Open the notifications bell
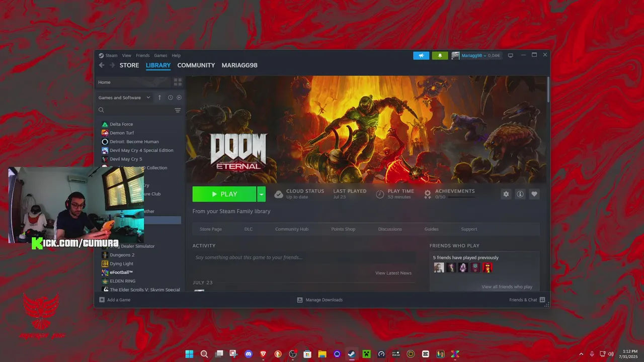Viewport: 644px width, 362px height. (x=440, y=55)
